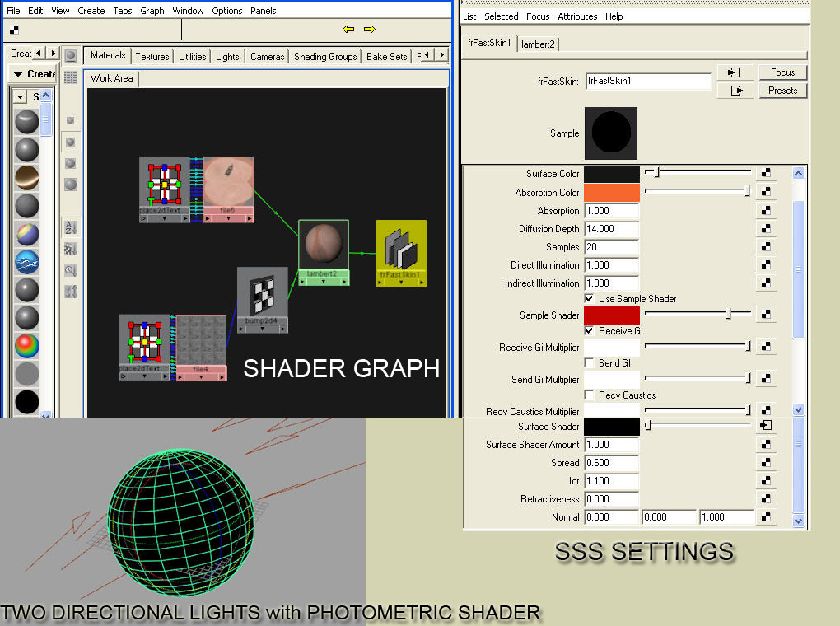Image resolution: width=840 pixels, height=626 pixels.
Task: Switch to the Shading Groups tab
Action: [x=325, y=56]
